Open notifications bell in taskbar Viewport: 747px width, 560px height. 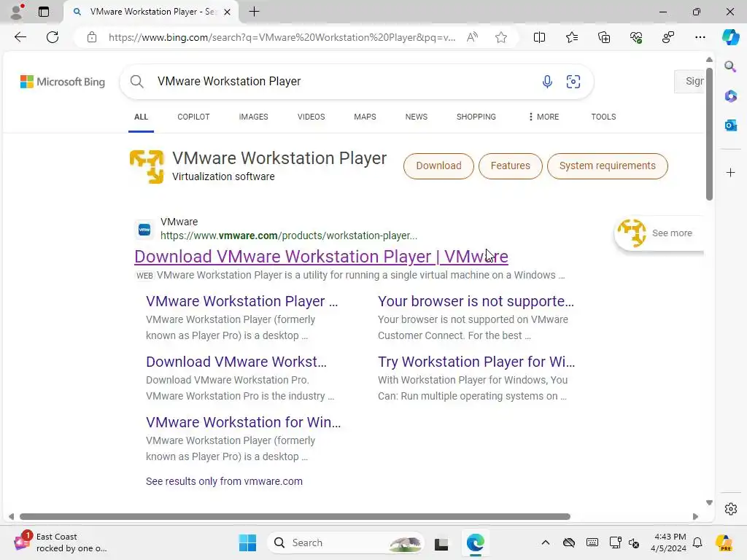[x=697, y=542]
